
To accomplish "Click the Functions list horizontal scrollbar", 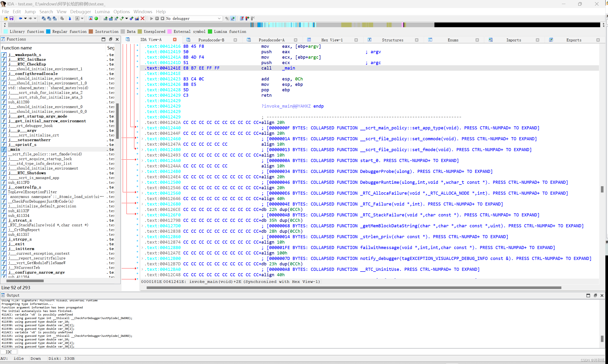I will [x=25, y=281].
